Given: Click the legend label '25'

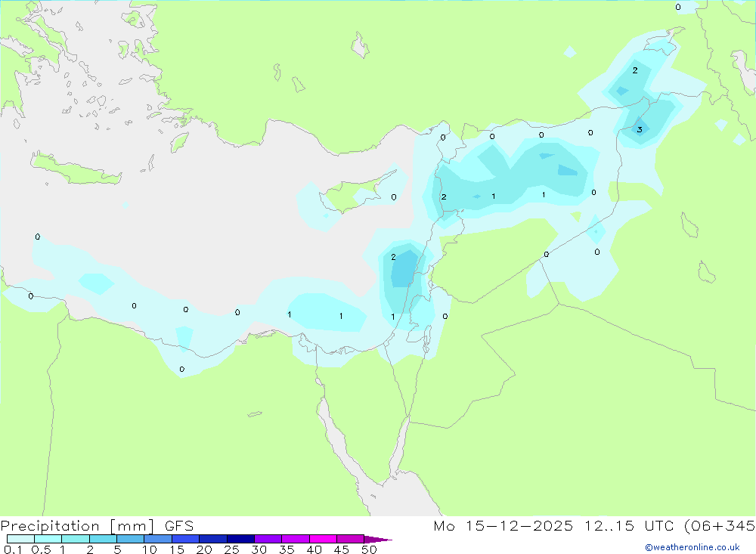Looking at the screenshot, I should click(231, 549).
